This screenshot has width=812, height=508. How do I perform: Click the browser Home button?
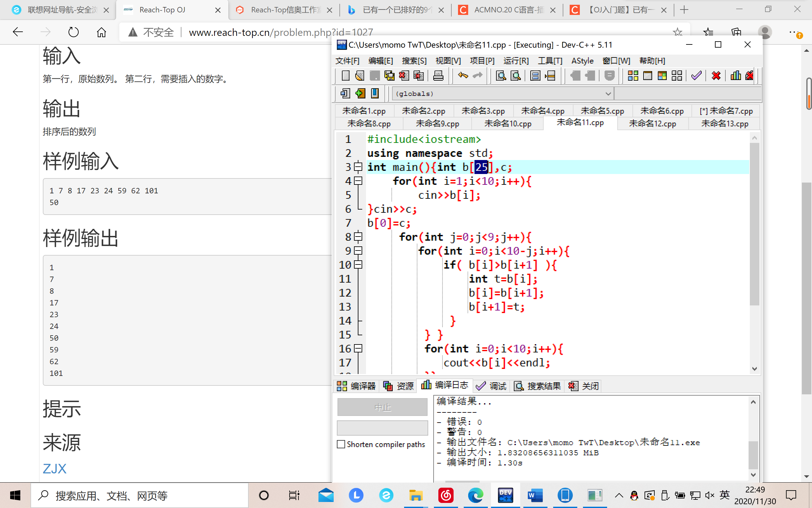point(101,32)
